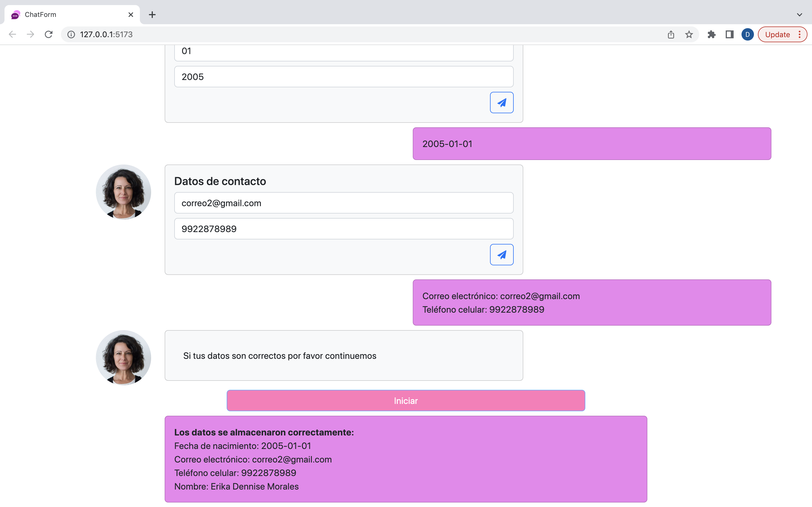Click the back navigation arrow
812x507 pixels.
pos(12,34)
